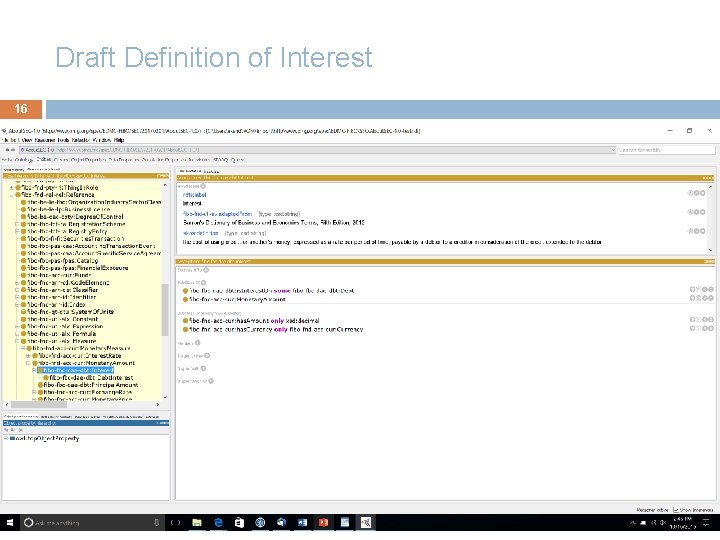Expand the ThingInRole class node
The height and width of the screenshot is (540, 720).
coord(11,187)
